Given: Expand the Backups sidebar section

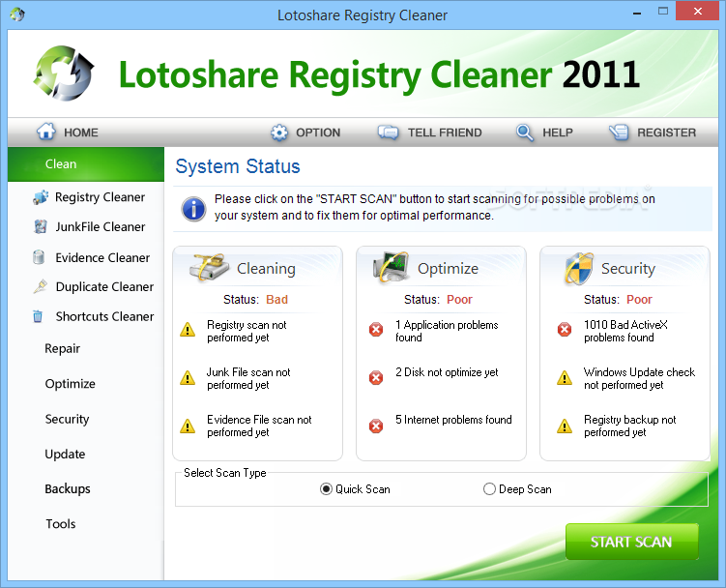Looking at the screenshot, I should [x=67, y=488].
